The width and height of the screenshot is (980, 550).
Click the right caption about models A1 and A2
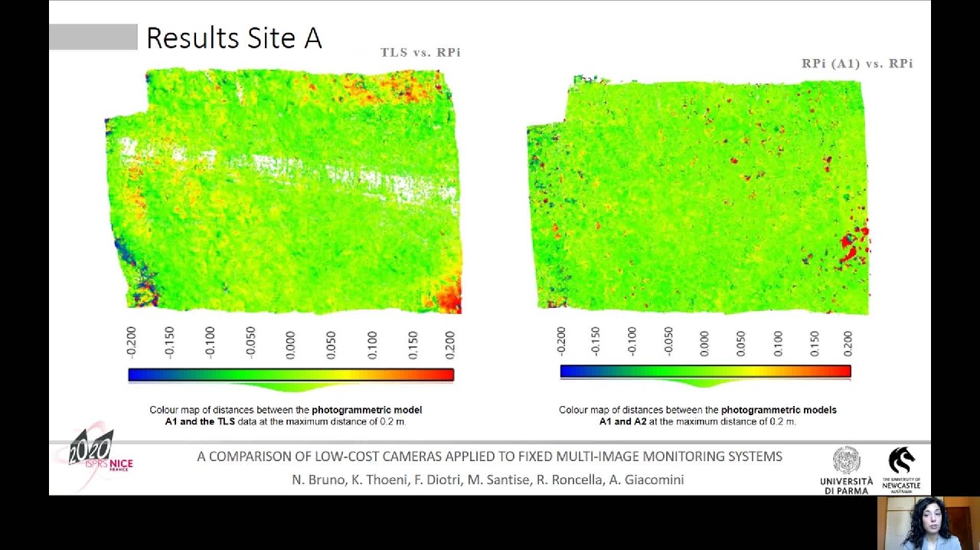pyautogui.click(x=697, y=415)
